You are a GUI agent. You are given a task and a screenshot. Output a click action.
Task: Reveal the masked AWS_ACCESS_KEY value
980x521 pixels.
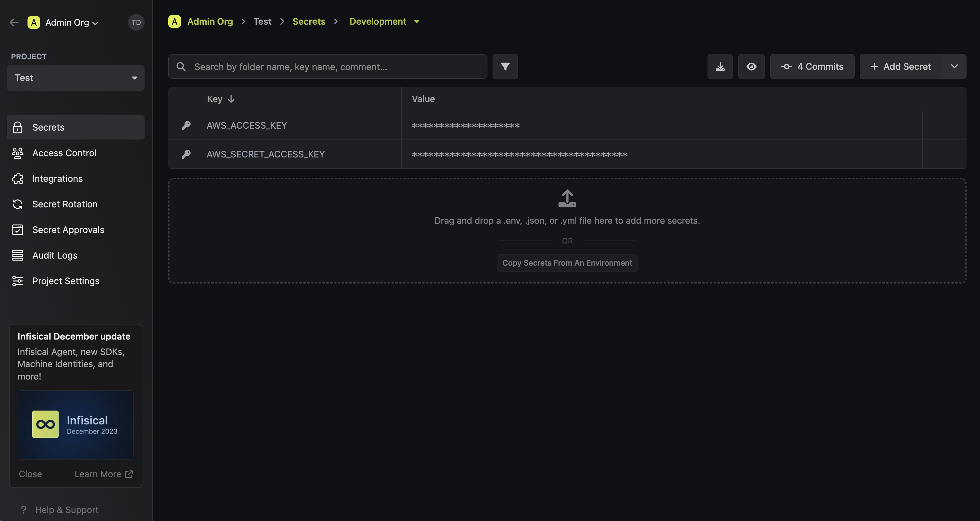coord(466,125)
